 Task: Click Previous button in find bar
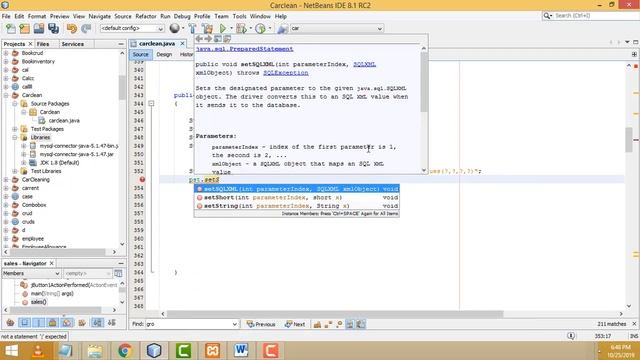(261, 324)
